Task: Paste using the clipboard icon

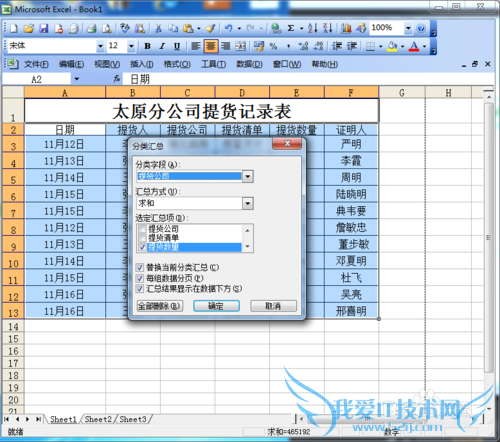Action: click(x=188, y=28)
